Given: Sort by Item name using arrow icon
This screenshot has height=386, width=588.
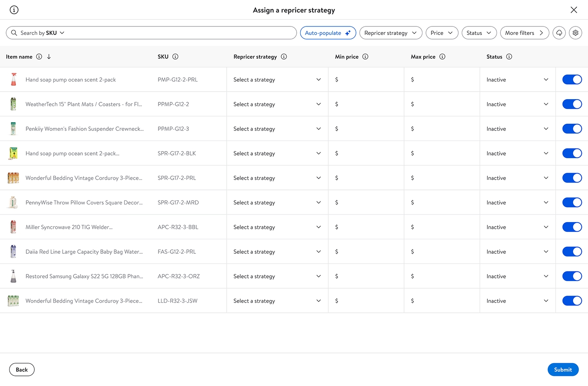Looking at the screenshot, I should pyautogui.click(x=49, y=57).
